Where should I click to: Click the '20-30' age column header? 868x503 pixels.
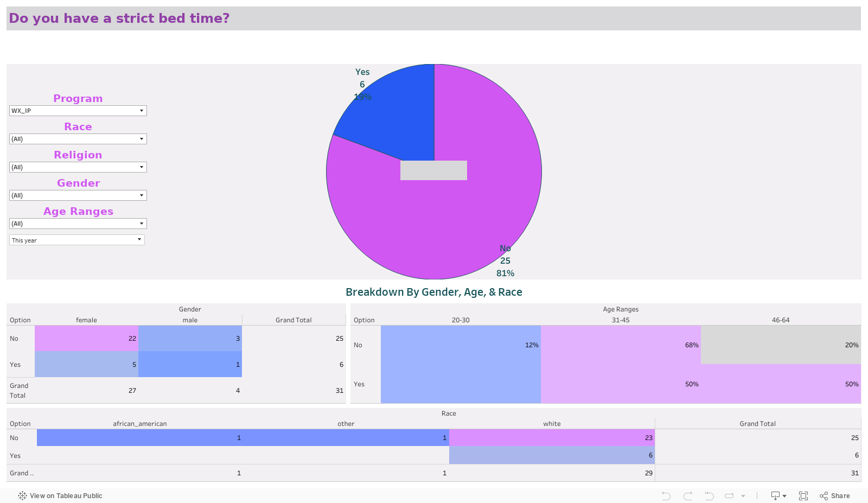tap(461, 320)
